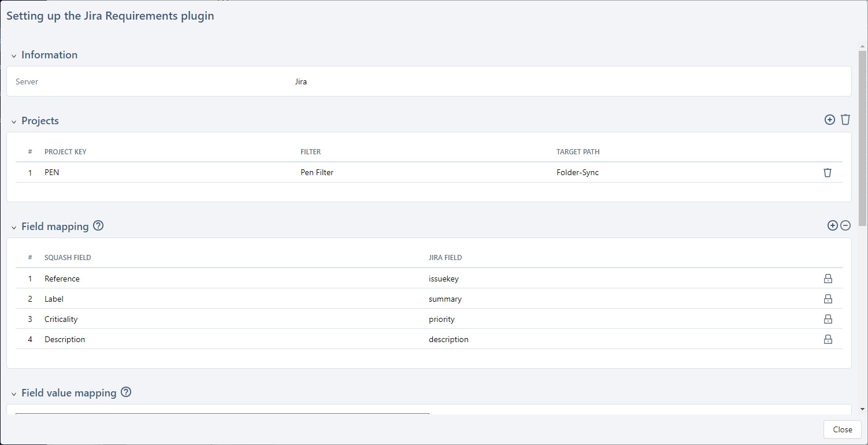Click the lock icon for Description row
868x445 pixels.
point(828,339)
